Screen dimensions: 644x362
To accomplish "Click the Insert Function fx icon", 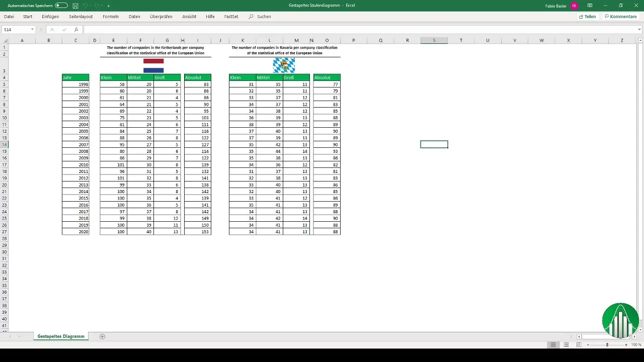I will point(76,30).
